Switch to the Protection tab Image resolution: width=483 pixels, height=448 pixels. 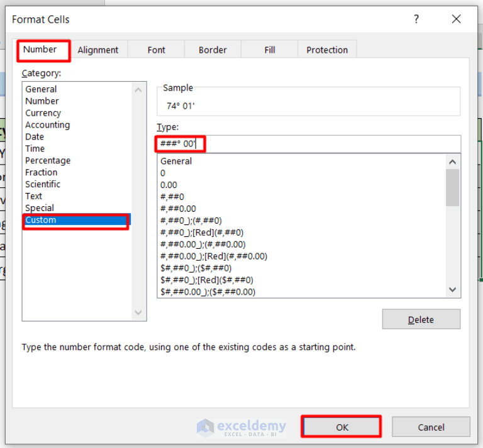[327, 50]
